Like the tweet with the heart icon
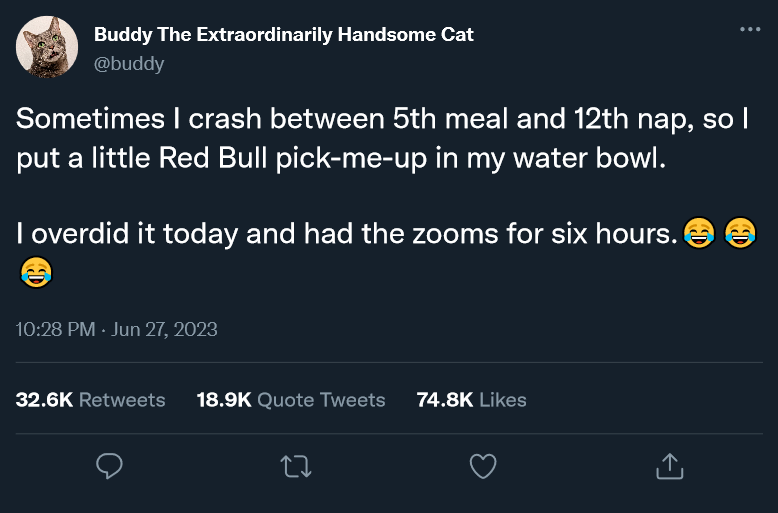778x513 pixels. pos(483,465)
